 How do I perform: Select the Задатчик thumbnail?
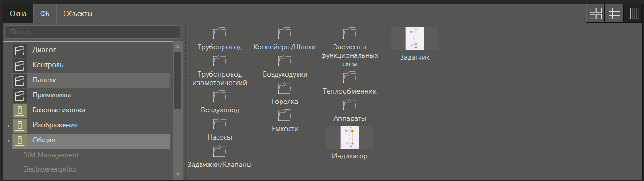point(414,39)
